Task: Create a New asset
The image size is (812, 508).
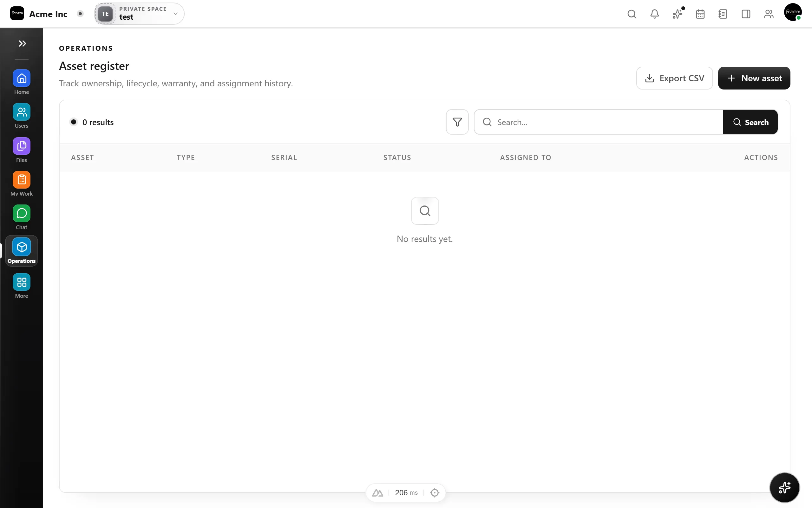Action: point(754,78)
